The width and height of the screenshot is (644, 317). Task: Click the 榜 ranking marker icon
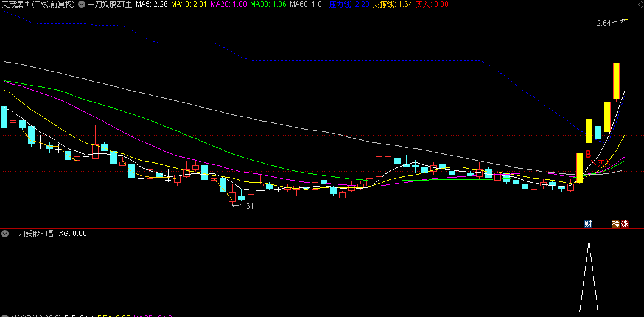click(x=615, y=224)
